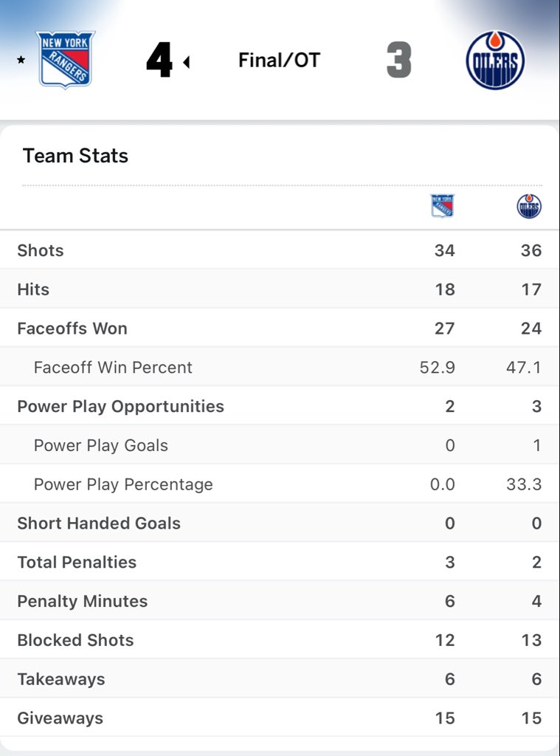This screenshot has width=560, height=756.
Task: Tap the Faceoffs Won row label
Action: (72, 329)
